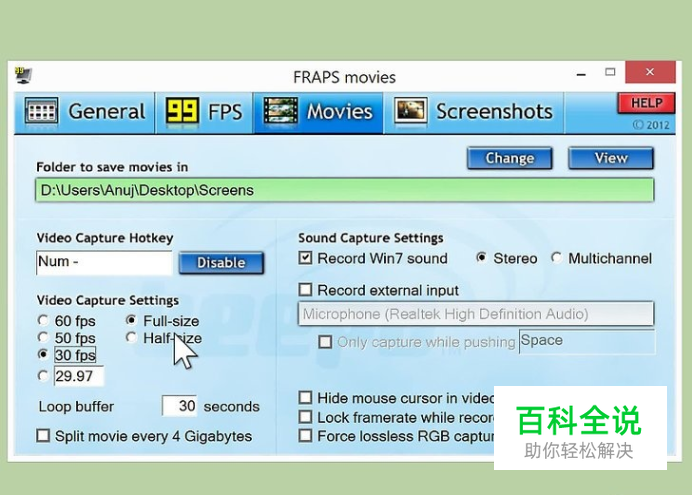Switch to the General tab
Viewport: 692px width, 495px height.
pos(84,112)
